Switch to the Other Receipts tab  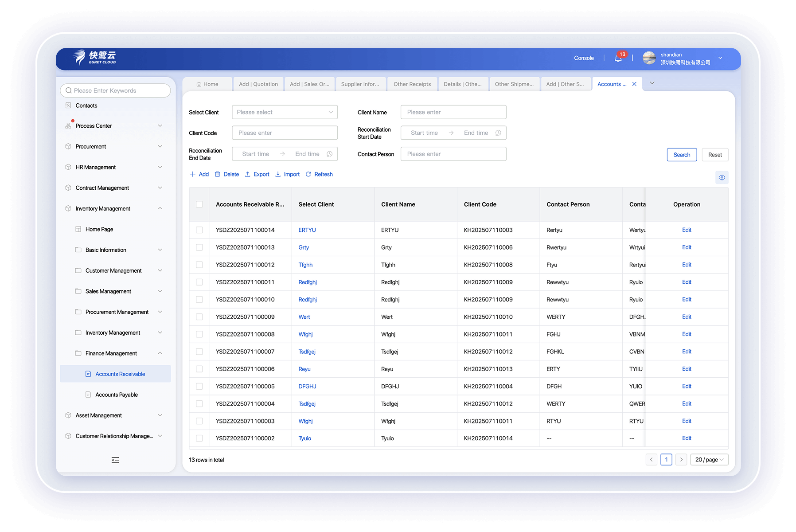click(412, 84)
